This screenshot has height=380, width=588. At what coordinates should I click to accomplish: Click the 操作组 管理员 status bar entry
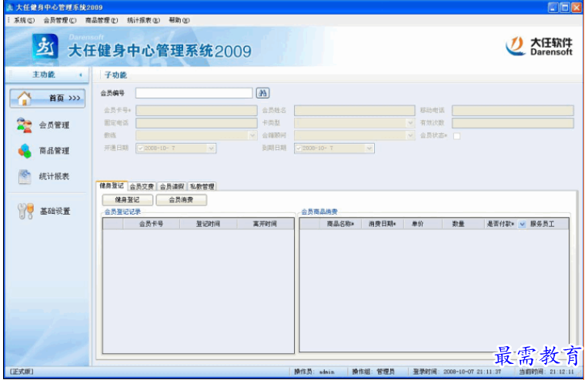pos(373,372)
